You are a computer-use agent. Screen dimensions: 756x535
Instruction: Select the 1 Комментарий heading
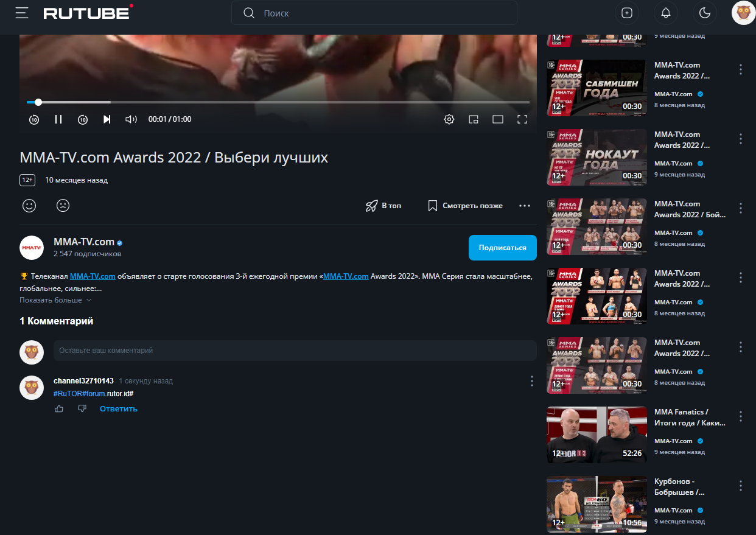point(56,321)
